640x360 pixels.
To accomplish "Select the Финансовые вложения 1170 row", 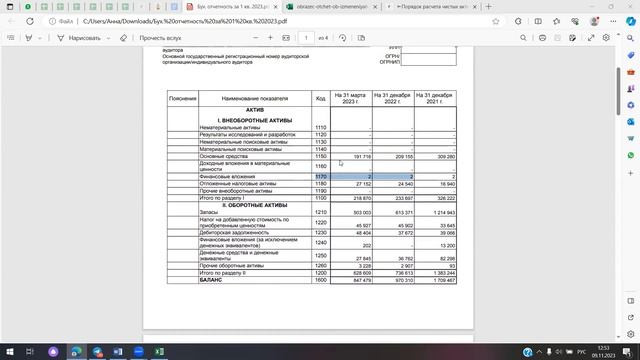I will click(311, 177).
